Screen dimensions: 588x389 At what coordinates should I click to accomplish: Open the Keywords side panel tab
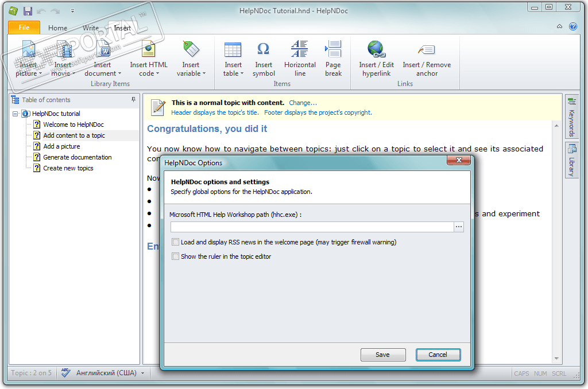[571, 118]
